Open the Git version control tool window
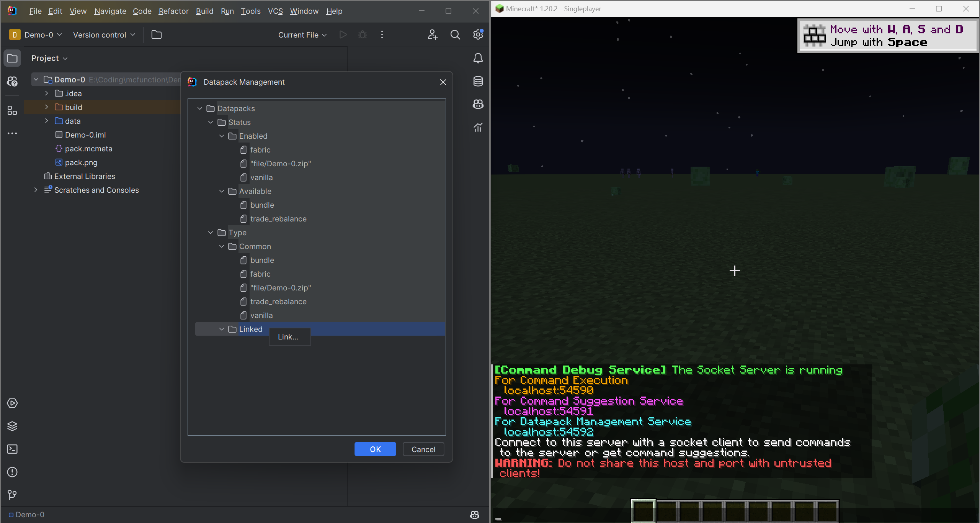The width and height of the screenshot is (980, 523). [x=12, y=495]
